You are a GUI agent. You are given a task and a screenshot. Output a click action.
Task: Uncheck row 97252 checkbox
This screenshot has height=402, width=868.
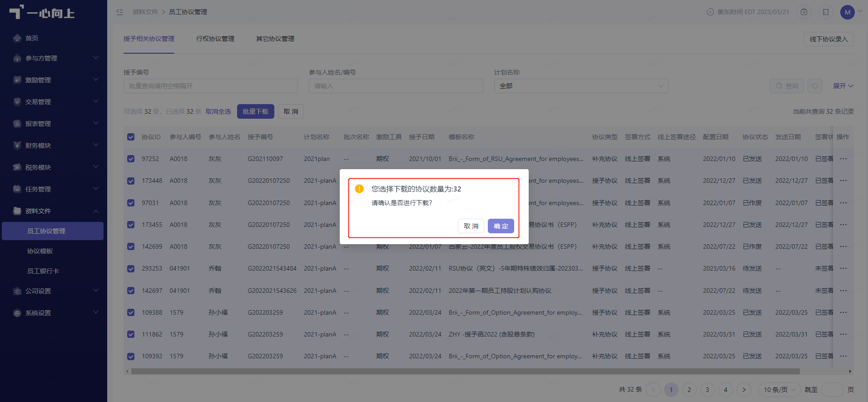coord(131,159)
